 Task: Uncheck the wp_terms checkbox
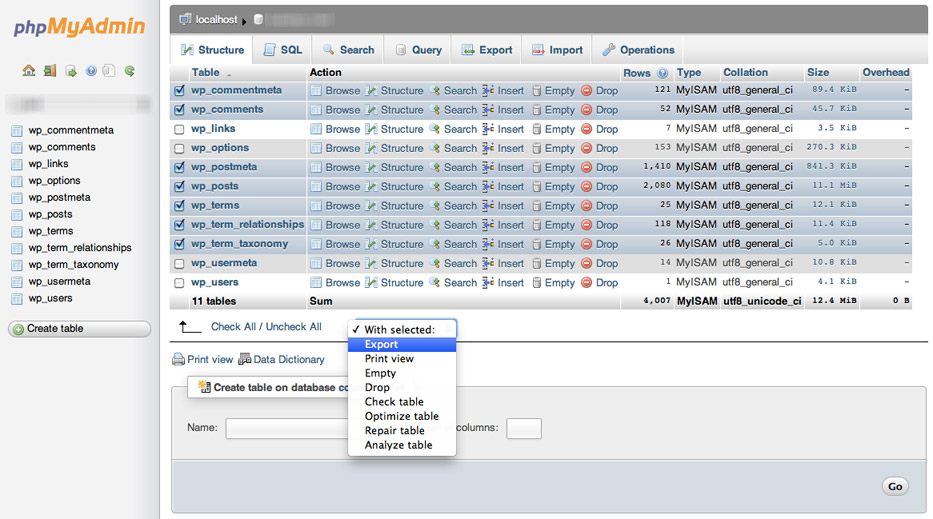click(179, 206)
